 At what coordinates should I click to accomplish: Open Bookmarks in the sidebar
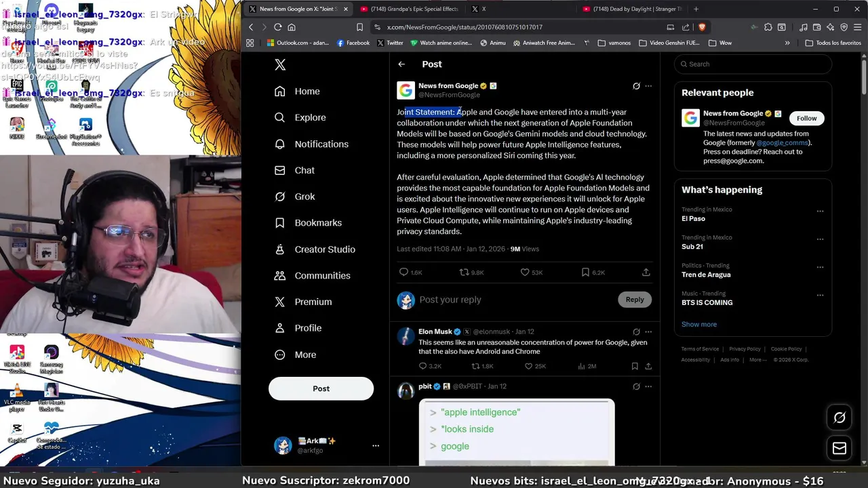pos(308,223)
